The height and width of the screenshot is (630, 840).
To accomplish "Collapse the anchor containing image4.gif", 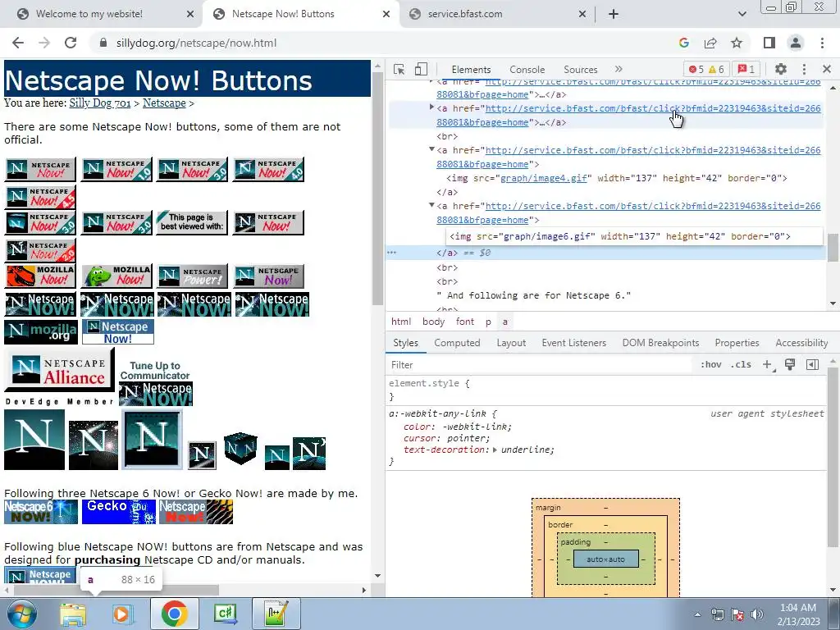I will click(x=431, y=149).
